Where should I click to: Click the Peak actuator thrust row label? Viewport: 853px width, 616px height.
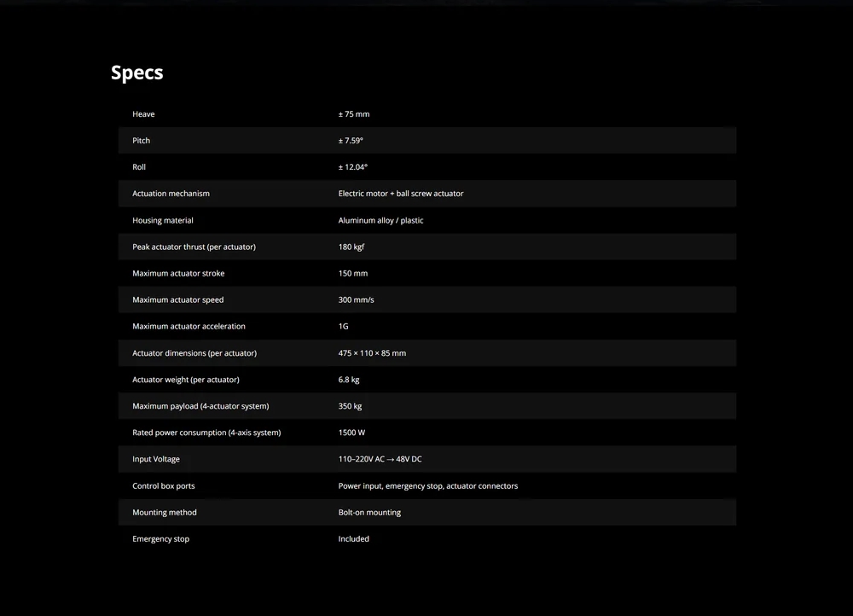coord(194,247)
